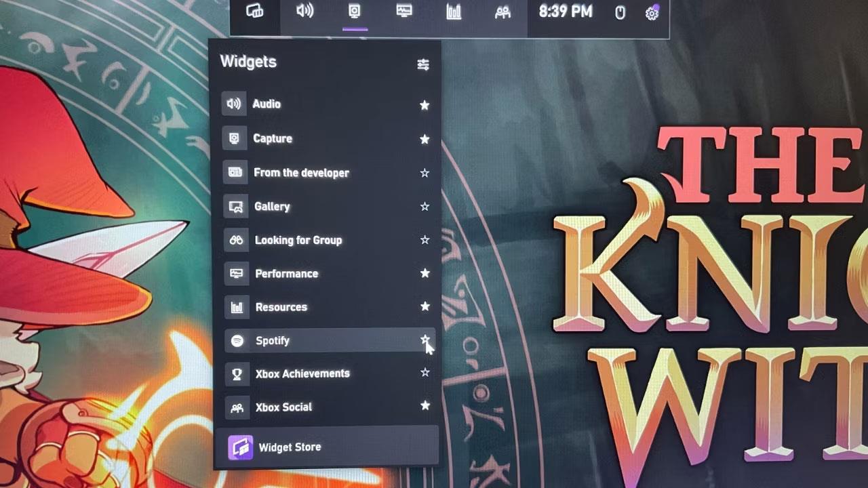Image resolution: width=868 pixels, height=488 pixels.
Task: Open the Resources widget entry
Action: [x=331, y=307]
